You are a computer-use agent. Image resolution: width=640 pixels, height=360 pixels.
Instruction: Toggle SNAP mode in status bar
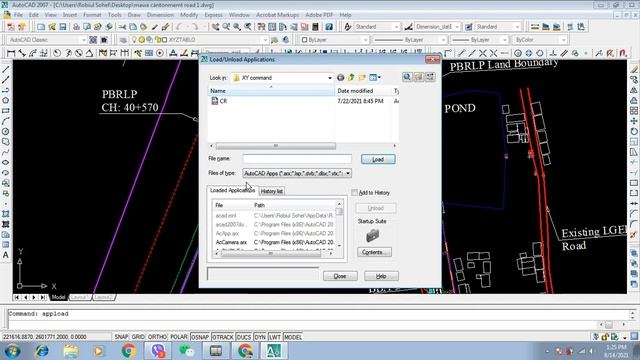(121, 337)
